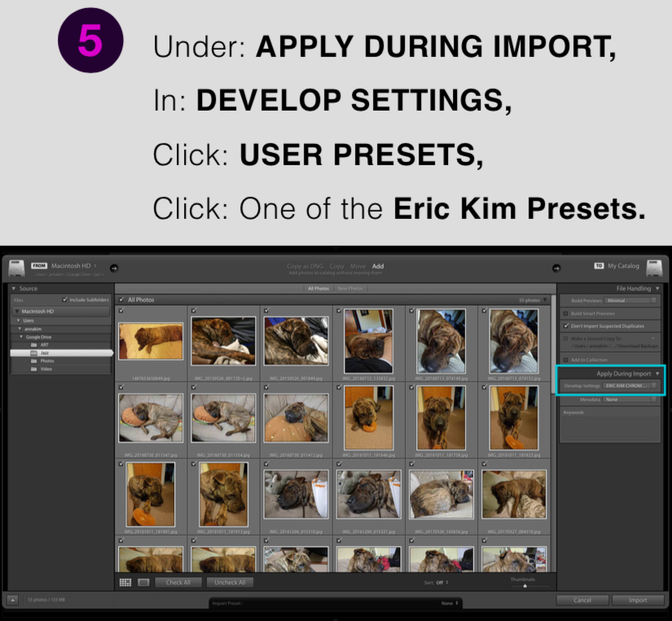Switch to New Photos tab
Image resolution: width=672 pixels, height=621 pixels.
(349, 288)
